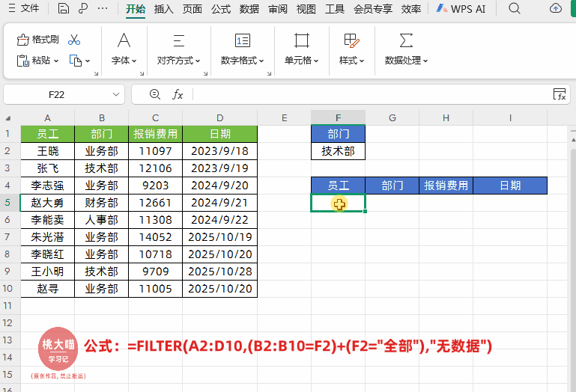The height and width of the screenshot is (392, 576).
Task: Switch to the 插入 tab
Action: point(164,8)
